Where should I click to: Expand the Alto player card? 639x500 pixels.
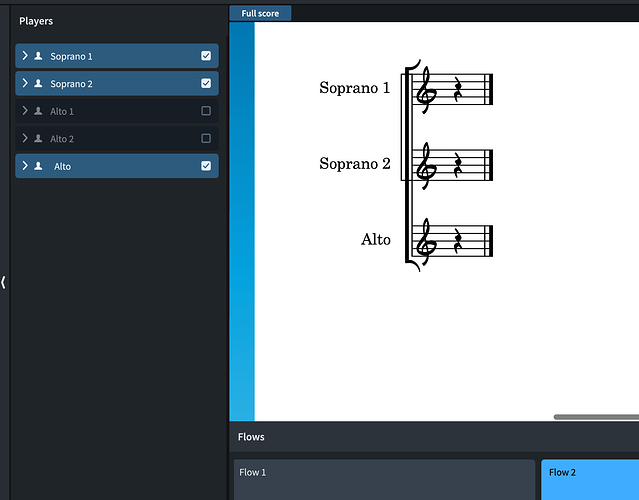pyautogui.click(x=25, y=166)
